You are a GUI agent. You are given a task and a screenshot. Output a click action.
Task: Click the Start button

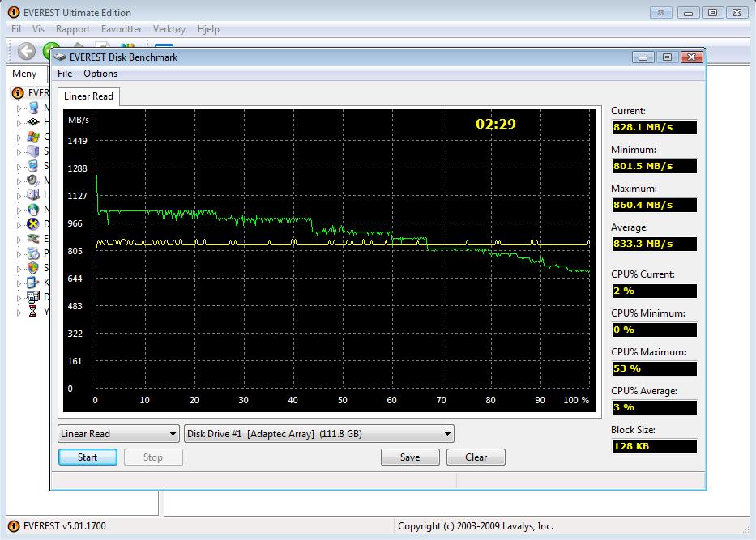pos(88,457)
